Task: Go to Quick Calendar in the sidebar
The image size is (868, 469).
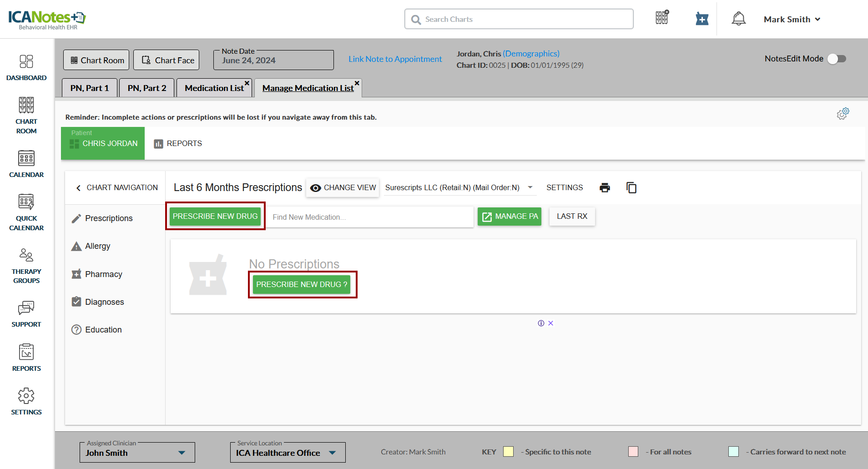Action: tap(26, 213)
